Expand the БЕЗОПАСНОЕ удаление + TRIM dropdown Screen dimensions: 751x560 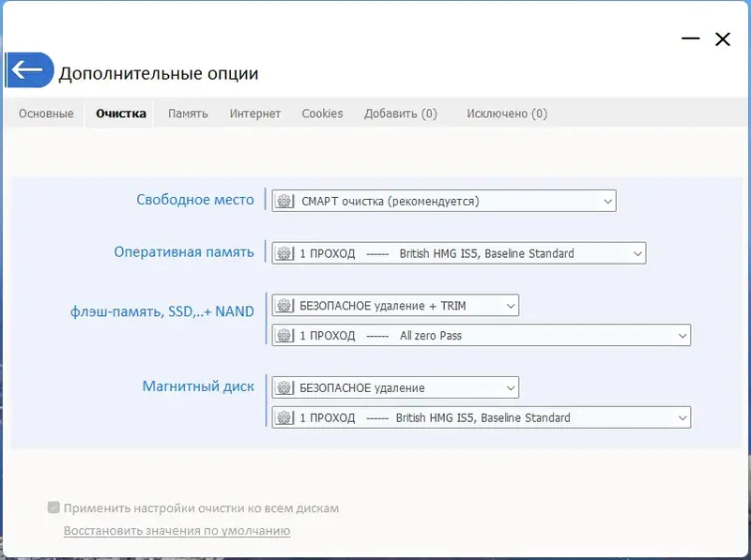(x=510, y=305)
